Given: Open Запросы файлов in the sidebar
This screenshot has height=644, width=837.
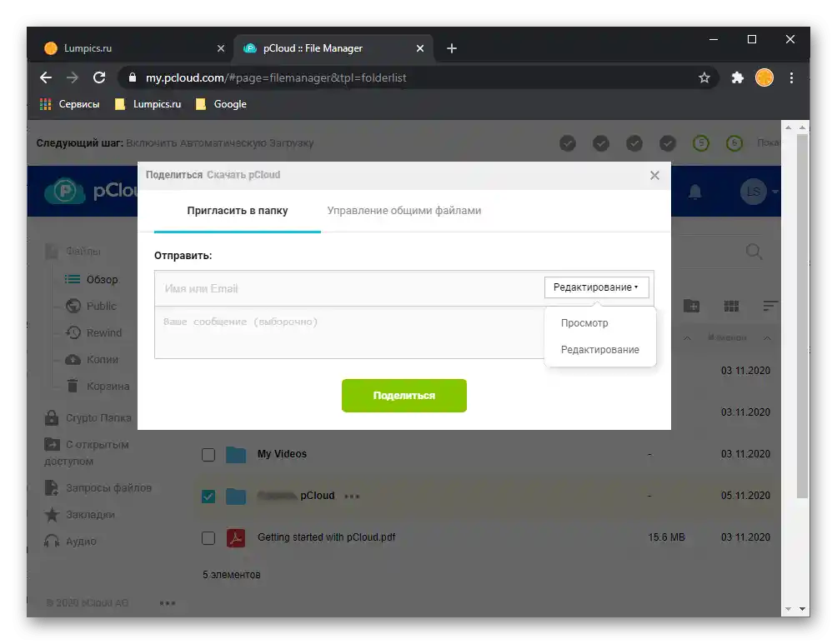Looking at the screenshot, I should pos(98,487).
